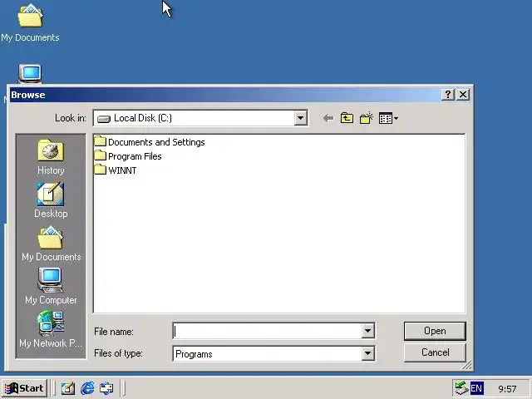Go back using the arrow toolbar icon

(x=328, y=118)
